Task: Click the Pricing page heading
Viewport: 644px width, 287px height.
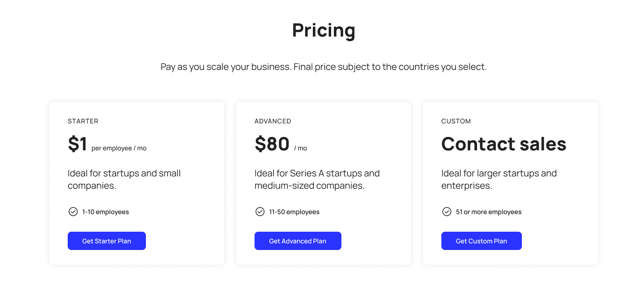Action: tap(323, 31)
